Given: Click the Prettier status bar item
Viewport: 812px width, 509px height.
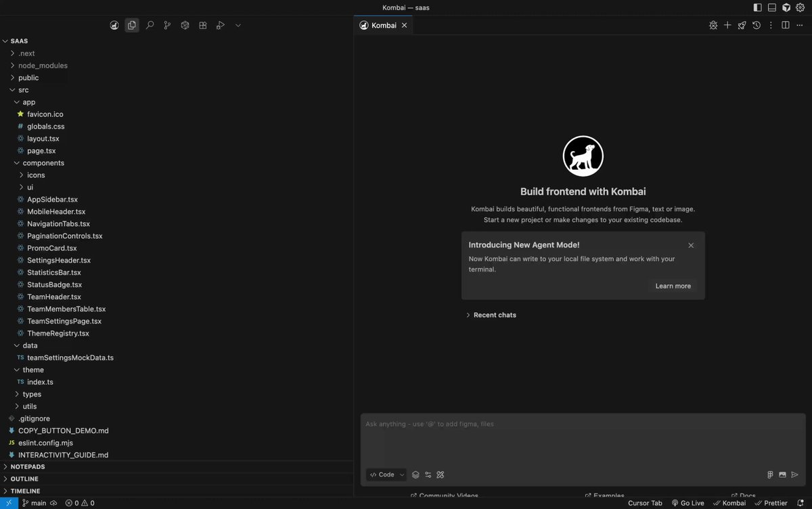Looking at the screenshot, I should [x=771, y=503].
